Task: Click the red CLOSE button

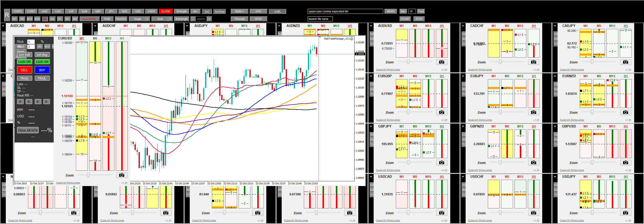Action: coord(166,11)
